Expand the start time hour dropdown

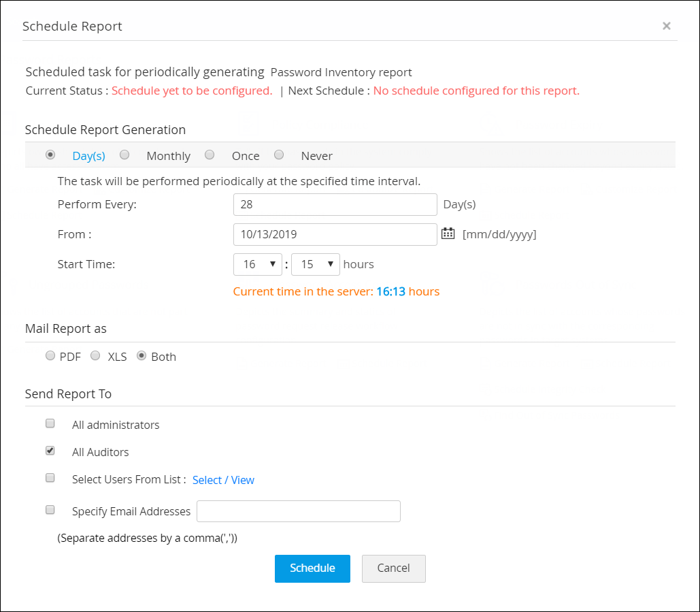(x=258, y=264)
